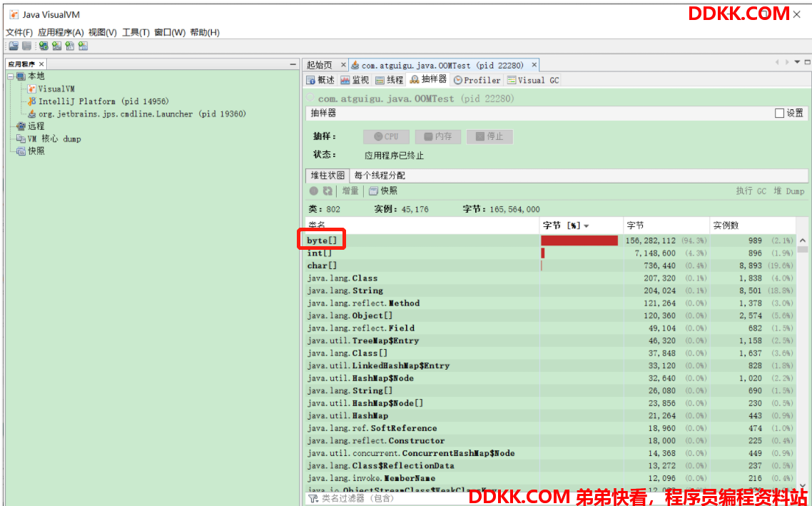
Task: Click the red usage bar for byte[]
Action: point(579,241)
